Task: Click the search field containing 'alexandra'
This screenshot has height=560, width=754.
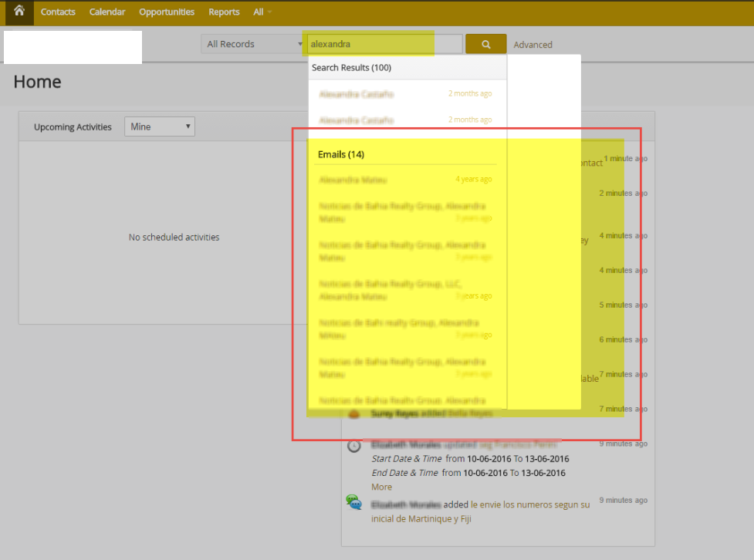Action: click(384, 44)
